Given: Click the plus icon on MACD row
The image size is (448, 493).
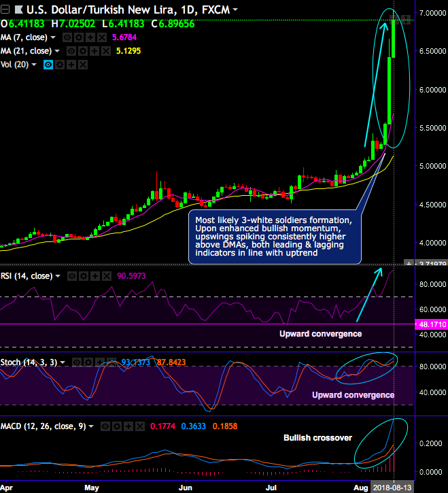Looking at the screenshot, I should coord(128,426).
